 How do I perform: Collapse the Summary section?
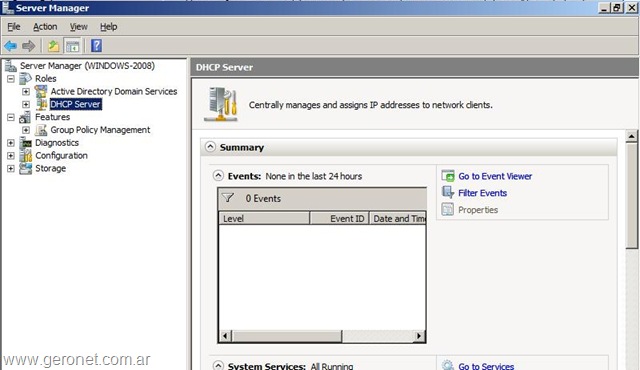pos(210,147)
